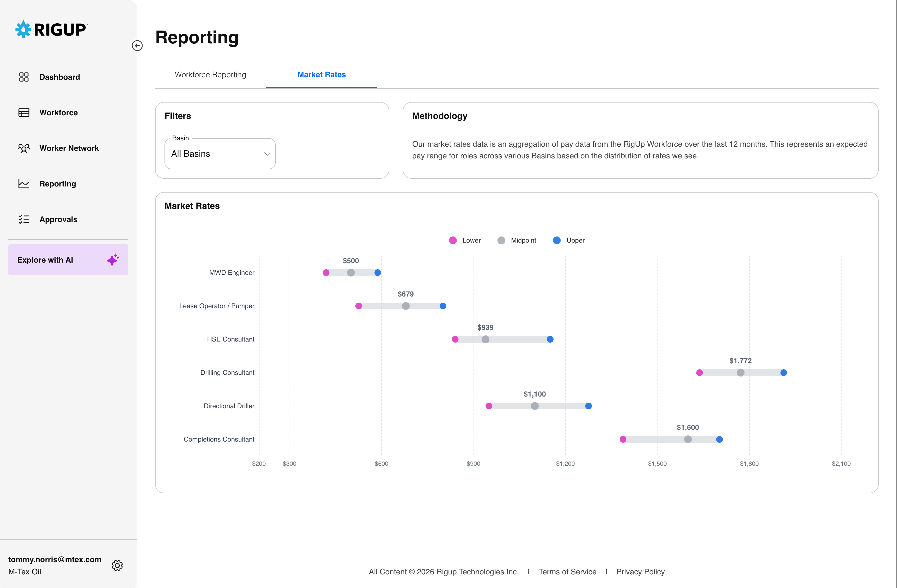Click the AI sparkle icon
This screenshot has width=897, height=588.
point(113,260)
